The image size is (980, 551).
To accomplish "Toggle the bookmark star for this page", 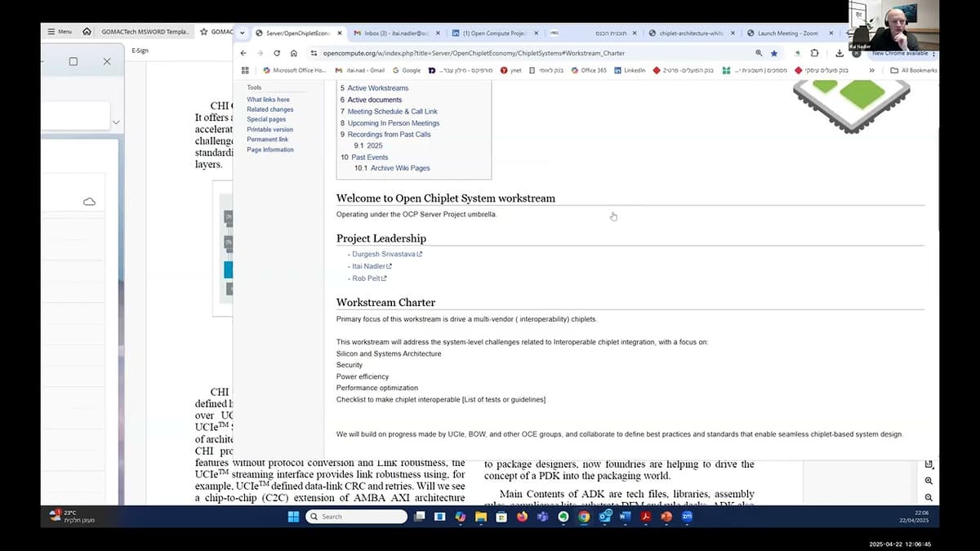I will (x=773, y=52).
